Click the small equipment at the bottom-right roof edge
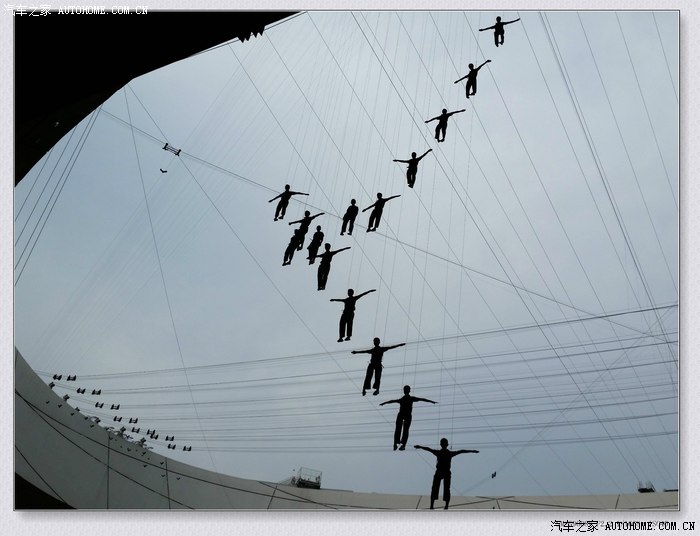 click(646, 487)
